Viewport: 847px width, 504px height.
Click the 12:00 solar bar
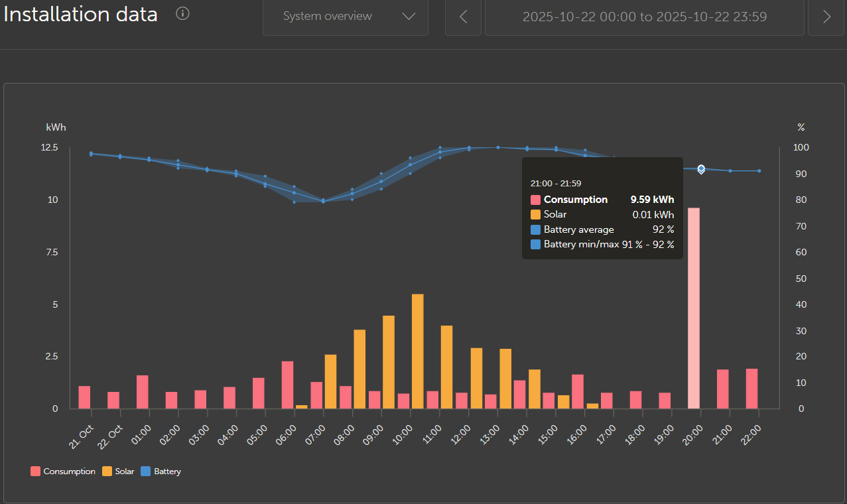(x=476, y=378)
